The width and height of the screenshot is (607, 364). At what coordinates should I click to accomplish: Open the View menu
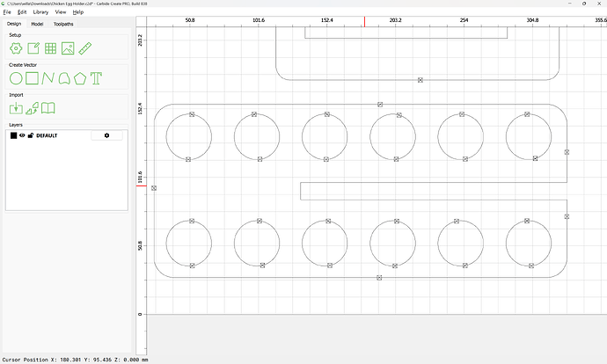(x=60, y=12)
